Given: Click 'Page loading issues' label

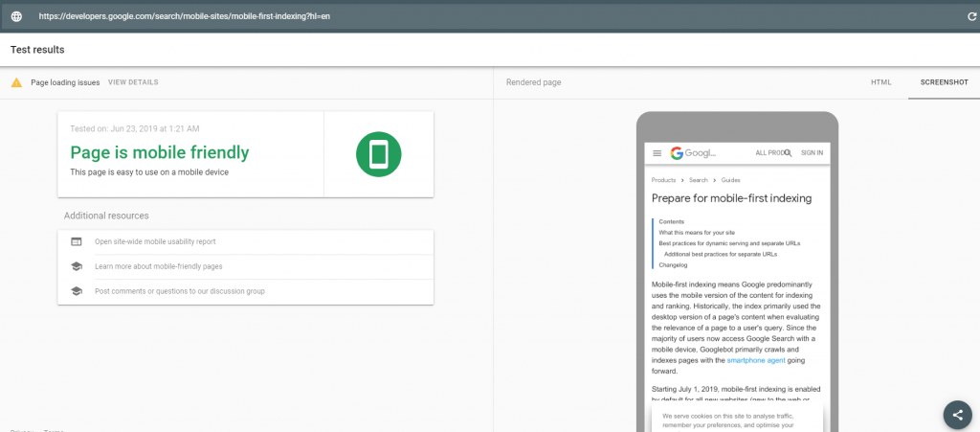Looking at the screenshot, I should pos(65,82).
